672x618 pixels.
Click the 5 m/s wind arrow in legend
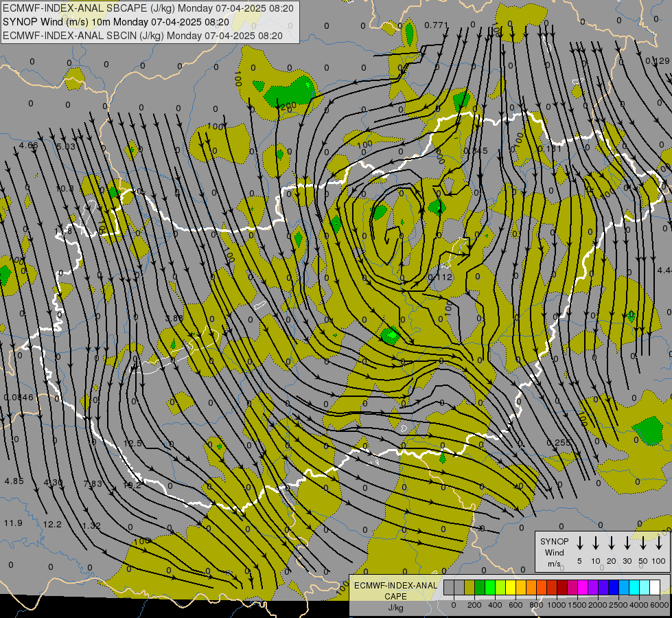579,543
